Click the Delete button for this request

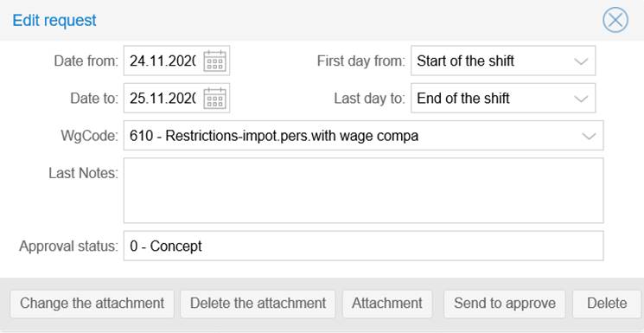point(607,304)
